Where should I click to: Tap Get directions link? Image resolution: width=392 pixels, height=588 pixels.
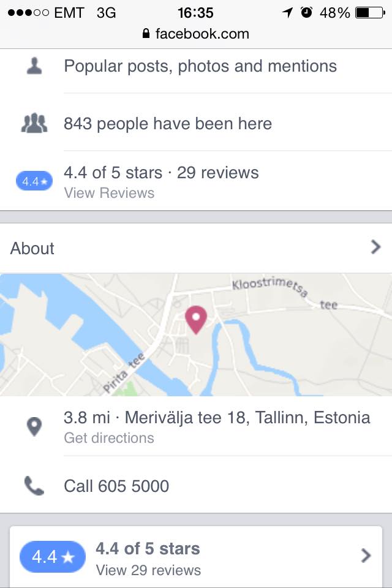coord(109,438)
